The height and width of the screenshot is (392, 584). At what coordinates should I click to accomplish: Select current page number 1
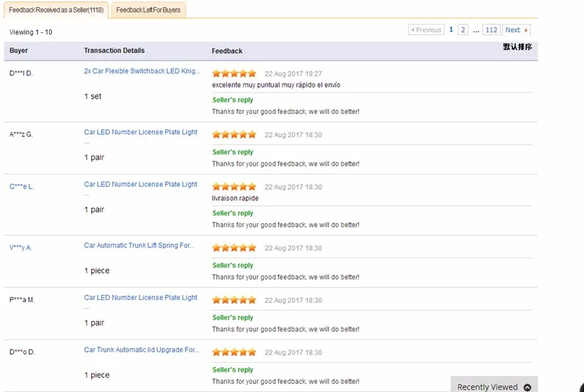point(451,30)
